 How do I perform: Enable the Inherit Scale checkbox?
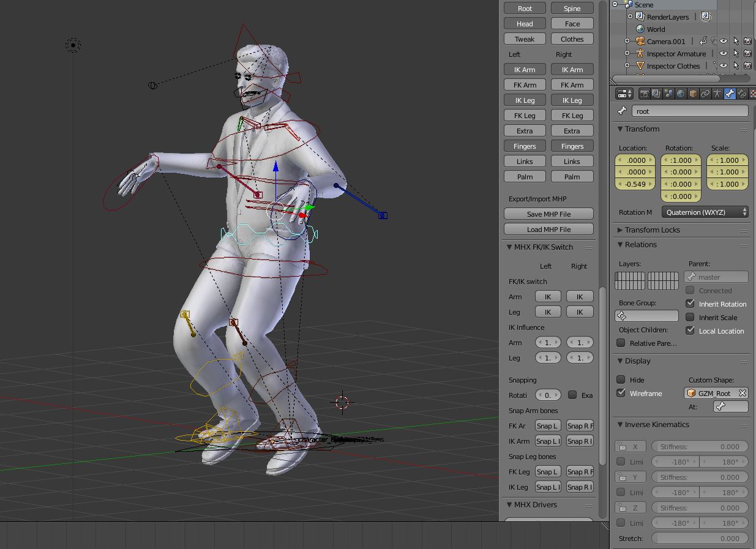click(690, 317)
